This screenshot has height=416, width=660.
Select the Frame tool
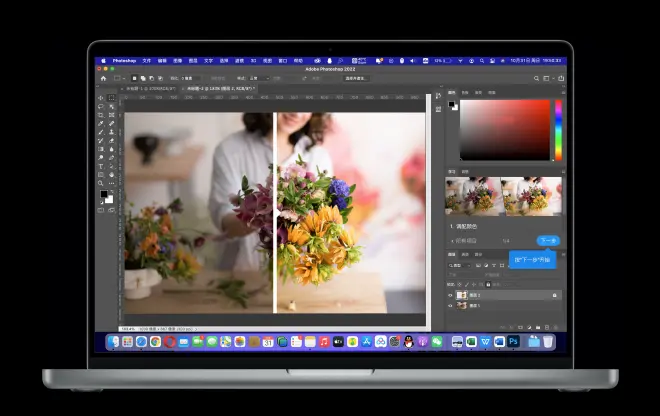point(112,115)
